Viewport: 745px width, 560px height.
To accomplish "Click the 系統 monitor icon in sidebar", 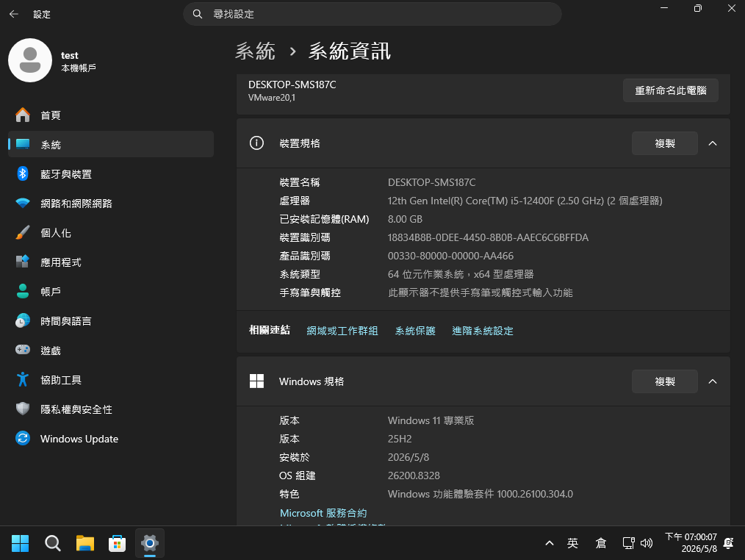I will pos(22,144).
